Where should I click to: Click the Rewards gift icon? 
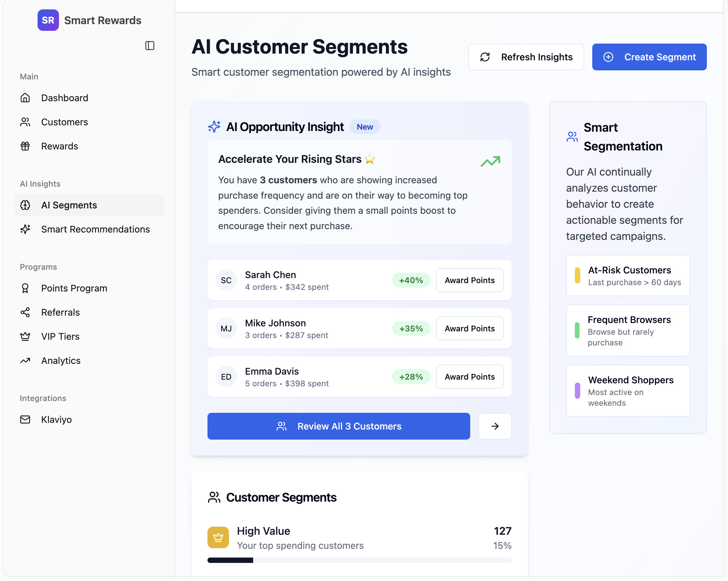click(x=25, y=146)
